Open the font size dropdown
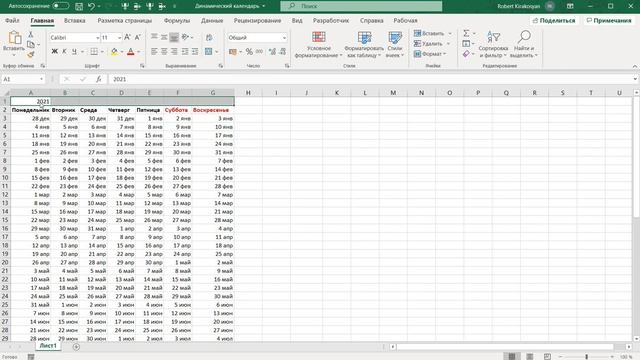The width and height of the screenshot is (640, 360). click(x=119, y=38)
